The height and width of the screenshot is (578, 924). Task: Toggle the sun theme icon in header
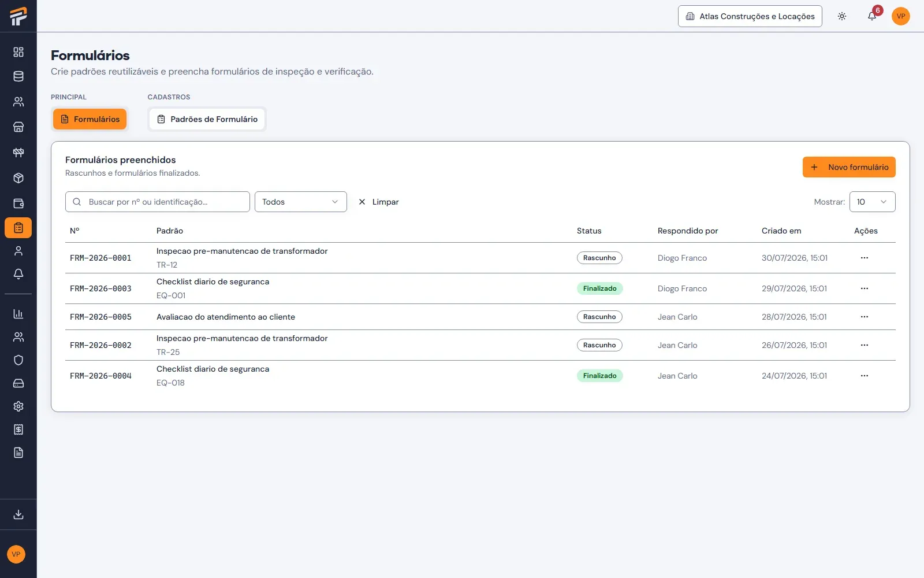pyautogui.click(x=842, y=16)
